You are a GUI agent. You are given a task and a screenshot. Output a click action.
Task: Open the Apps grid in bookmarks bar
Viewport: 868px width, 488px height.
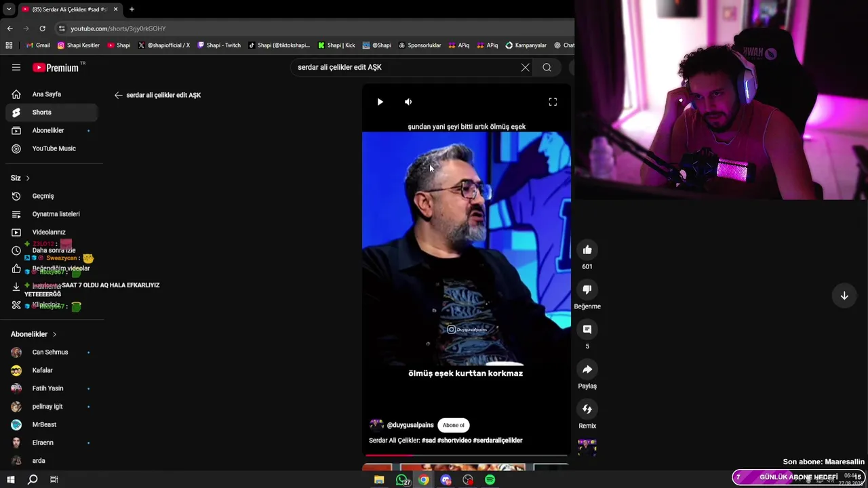[x=9, y=45]
